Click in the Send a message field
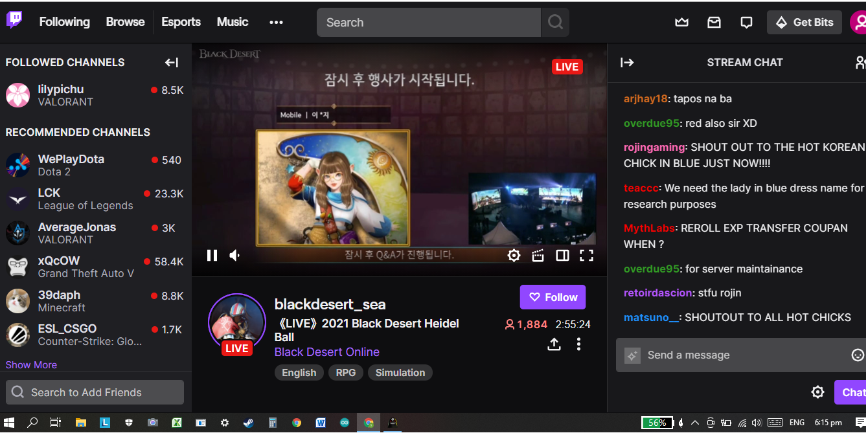This screenshot has width=868, height=433. [738, 355]
